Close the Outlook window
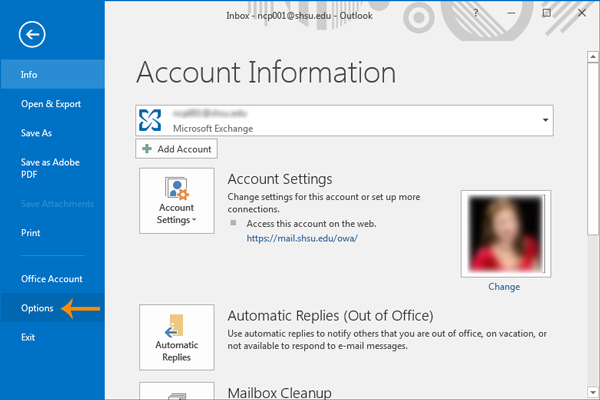Image resolution: width=600 pixels, height=400 pixels. click(582, 13)
